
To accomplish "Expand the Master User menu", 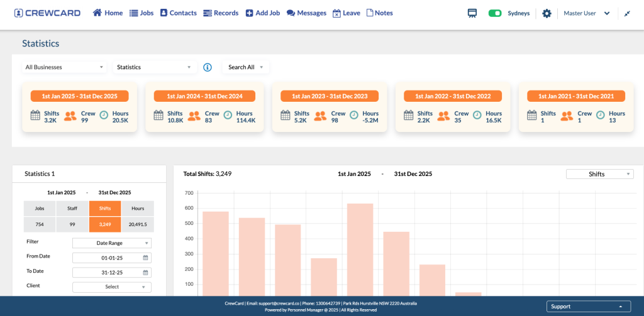I will (587, 13).
